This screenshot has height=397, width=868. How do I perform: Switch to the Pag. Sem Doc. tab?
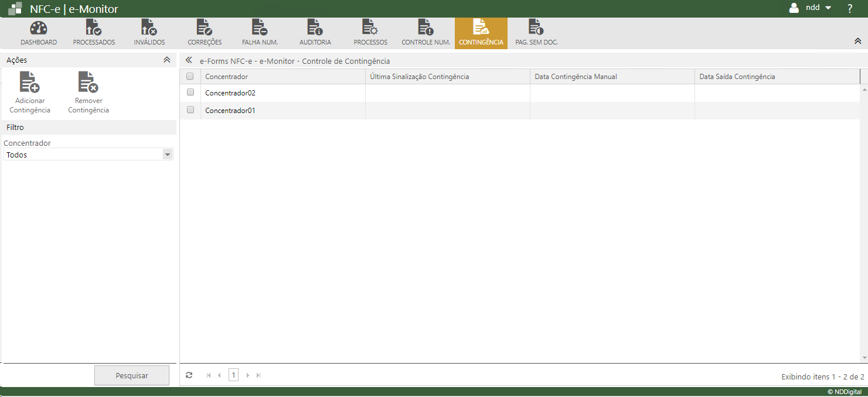[x=536, y=33]
